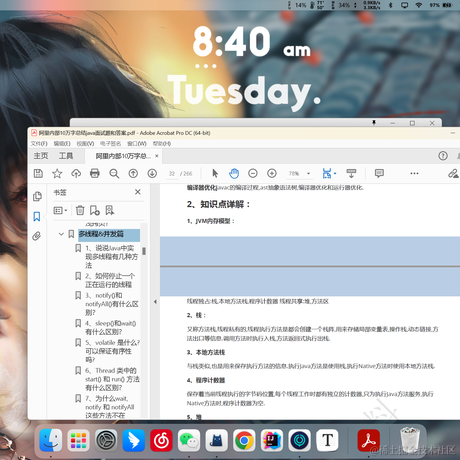Open bookmark 5、volatile 是什么
Viewport: 460px width, 460px height.
[112, 351]
